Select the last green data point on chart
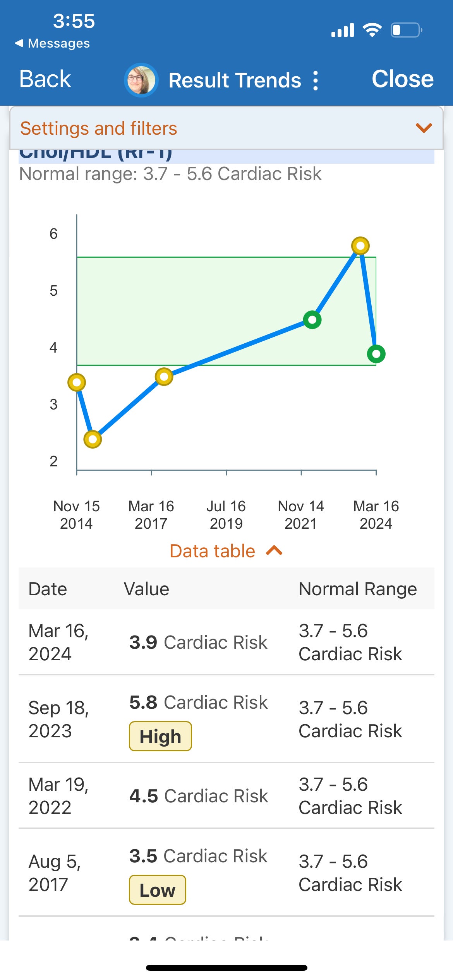Image resolution: width=453 pixels, height=980 pixels. [x=376, y=353]
